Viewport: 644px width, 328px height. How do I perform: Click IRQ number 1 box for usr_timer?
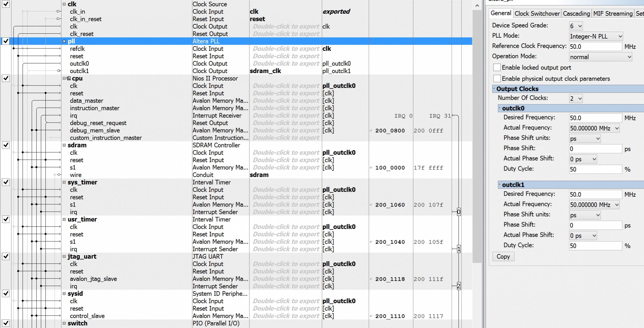[x=459, y=249]
